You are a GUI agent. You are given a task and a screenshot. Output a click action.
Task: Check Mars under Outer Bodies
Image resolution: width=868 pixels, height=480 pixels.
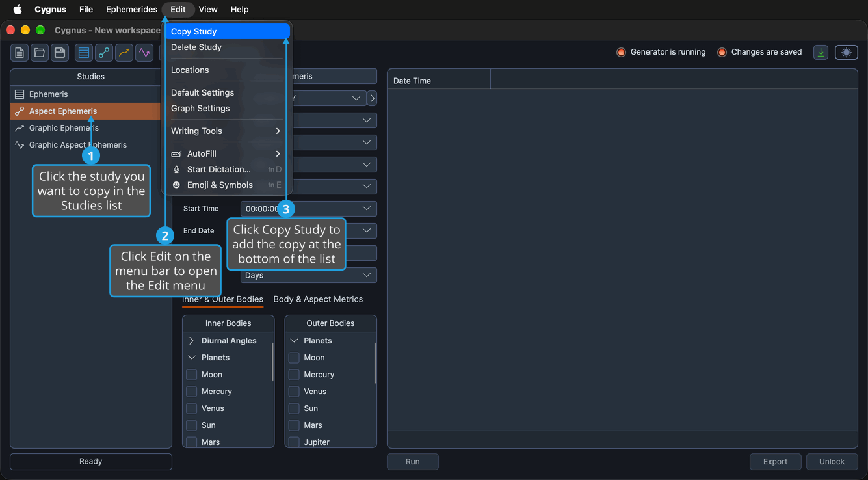click(294, 425)
